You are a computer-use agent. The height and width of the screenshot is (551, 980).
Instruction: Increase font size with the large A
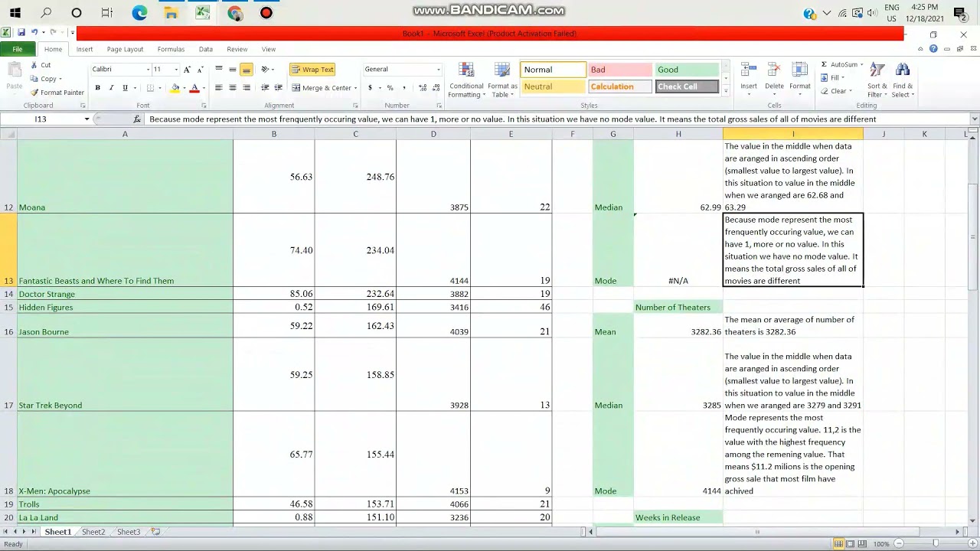187,69
